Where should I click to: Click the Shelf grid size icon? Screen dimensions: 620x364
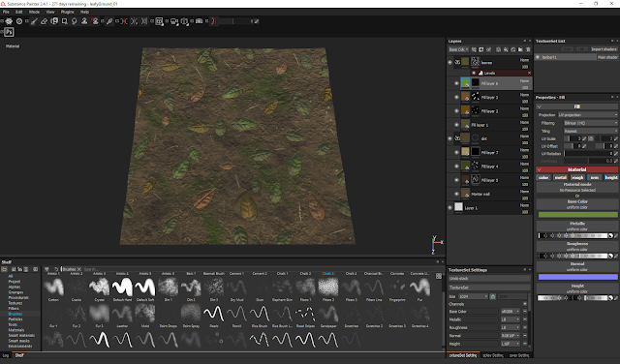tap(439, 276)
